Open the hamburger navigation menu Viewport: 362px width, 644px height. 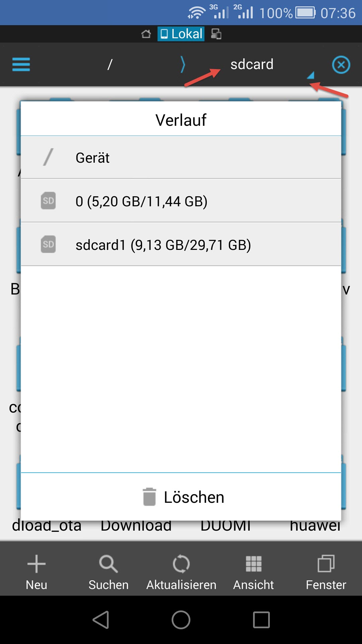click(x=21, y=64)
